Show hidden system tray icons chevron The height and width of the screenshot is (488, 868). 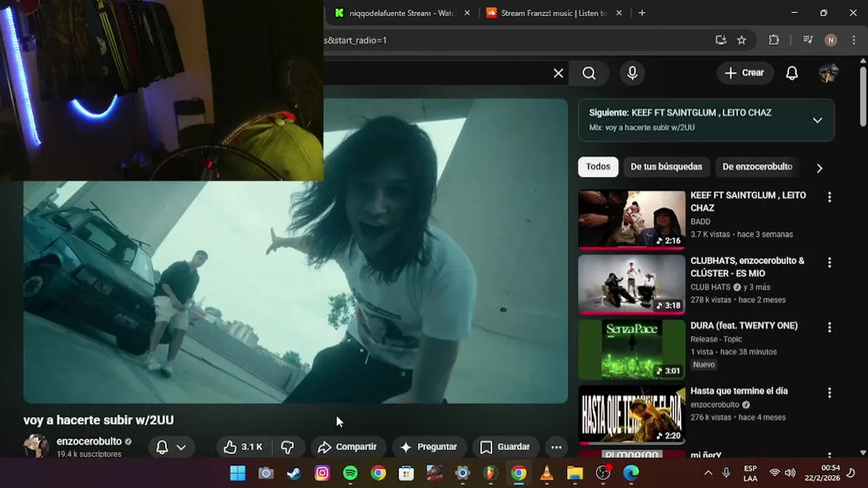pyautogui.click(x=708, y=473)
